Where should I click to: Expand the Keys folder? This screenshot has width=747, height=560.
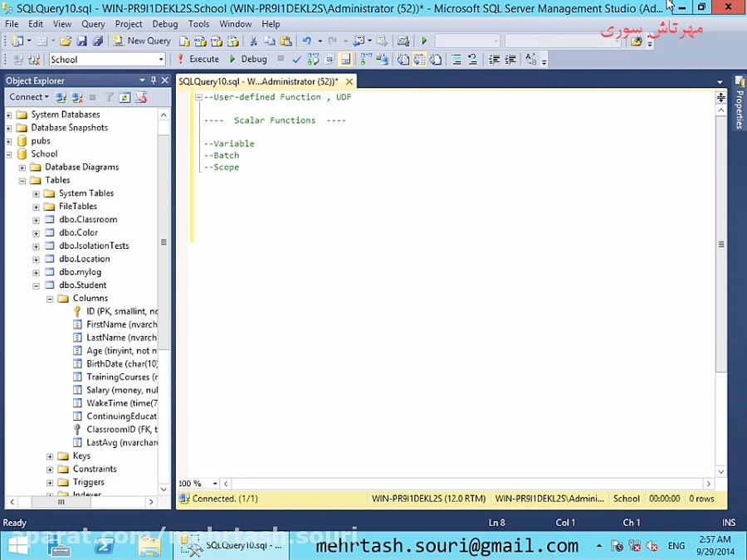coord(50,456)
